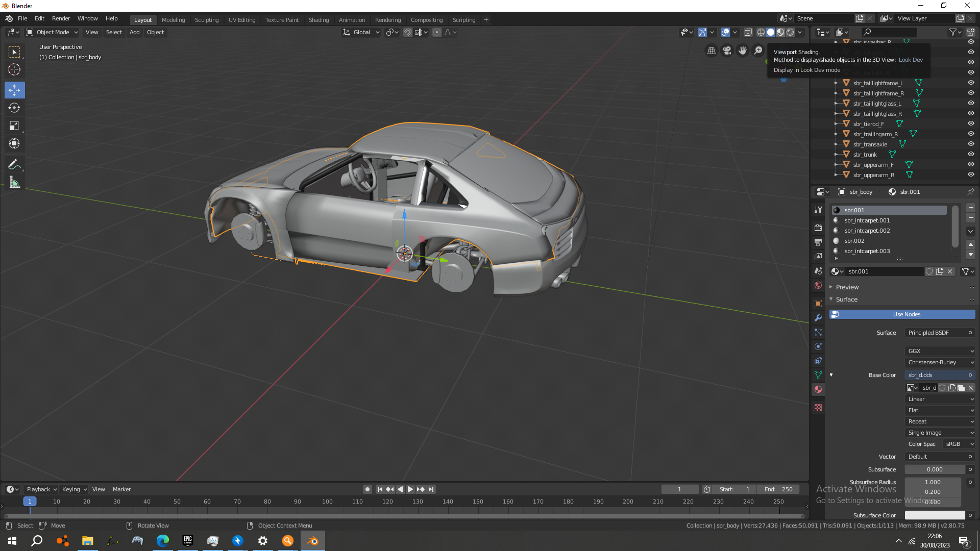Click the zoom view magnifier icon
Screen dimensions: 980x551
tap(758, 51)
